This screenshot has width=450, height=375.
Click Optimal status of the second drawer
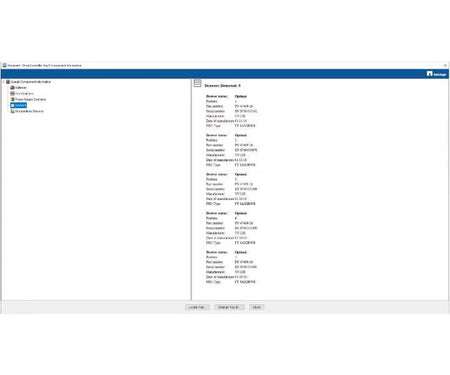pos(241,135)
